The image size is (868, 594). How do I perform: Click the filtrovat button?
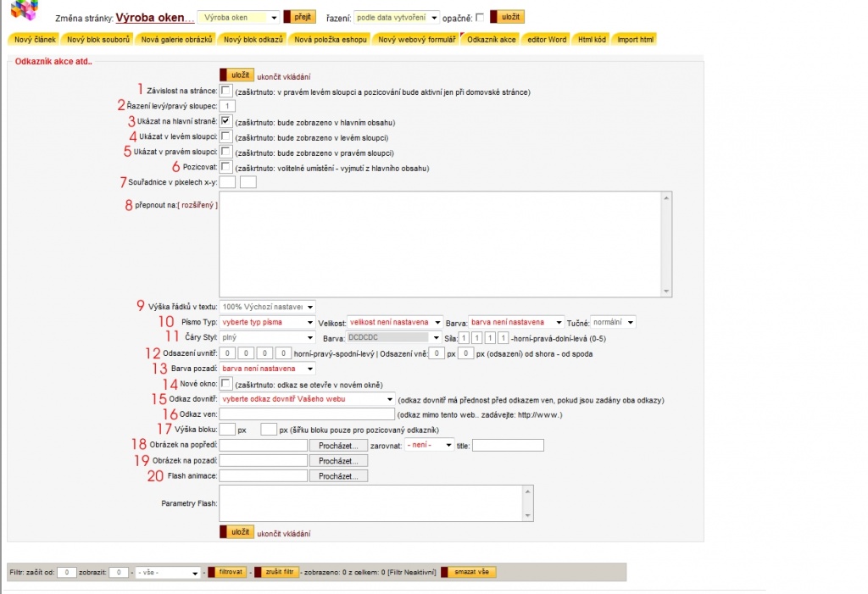(x=227, y=572)
